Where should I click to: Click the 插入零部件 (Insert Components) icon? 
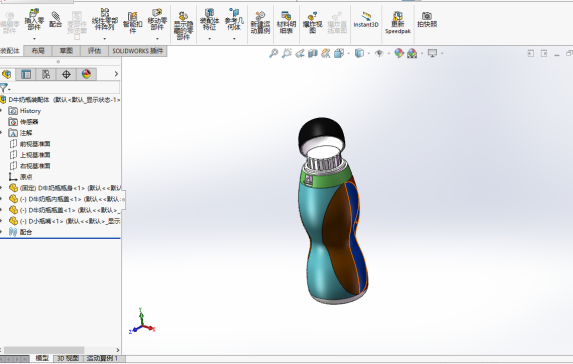click(34, 20)
